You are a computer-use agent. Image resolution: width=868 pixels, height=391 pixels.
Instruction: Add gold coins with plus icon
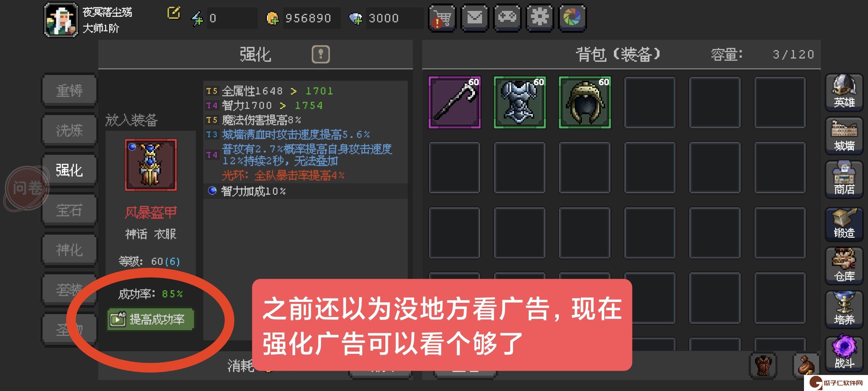(273, 18)
